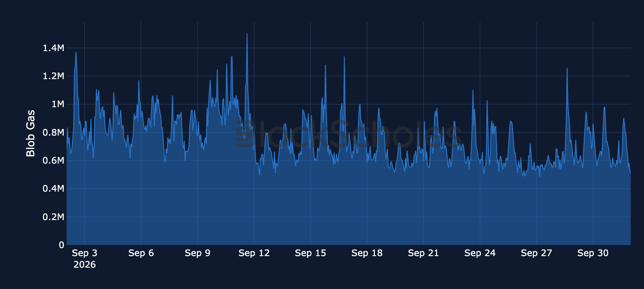Click the Blob Gas axis title
Screen dimensions: 644x289
30,133
